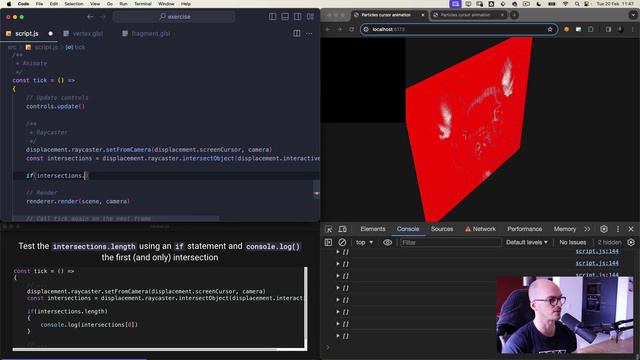Switch to the Elements DevTools tab
The height and width of the screenshot is (360, 640).
tap(373, 229)
